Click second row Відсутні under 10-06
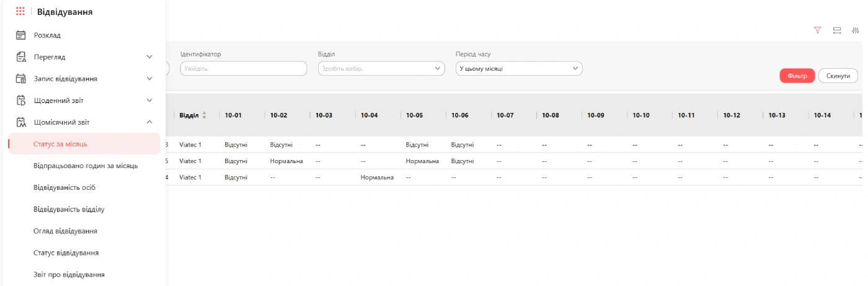868x286 pixels. coord(463,161)
